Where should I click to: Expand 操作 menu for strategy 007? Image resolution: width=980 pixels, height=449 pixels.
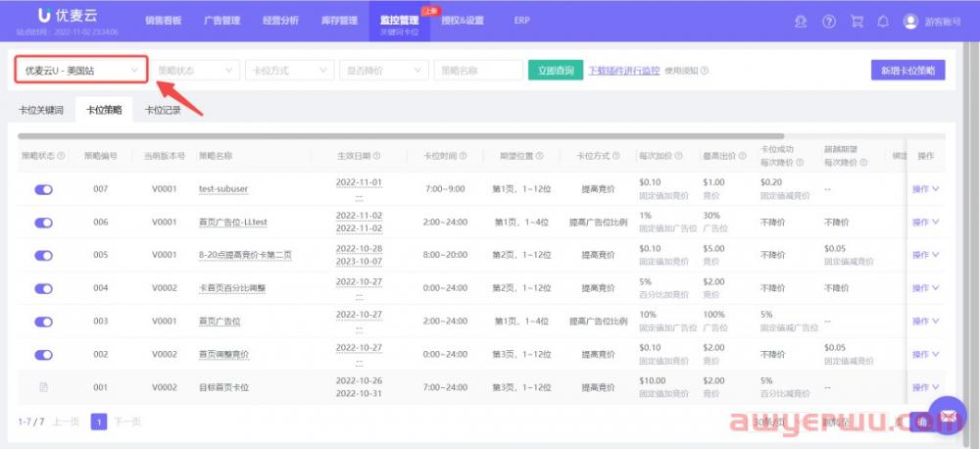tap(926, 189)
